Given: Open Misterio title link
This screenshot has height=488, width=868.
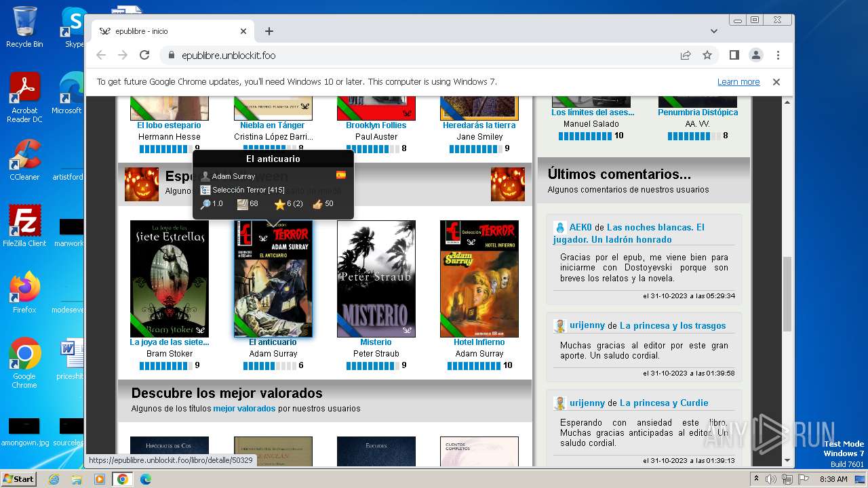Looking at the screenshot, I should (376, 342).
